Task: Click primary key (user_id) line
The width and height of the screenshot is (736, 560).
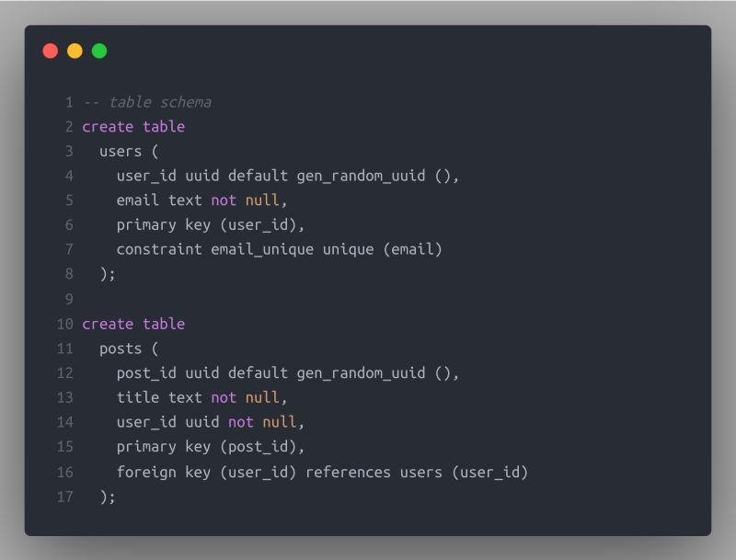Action: pos(211,225)
